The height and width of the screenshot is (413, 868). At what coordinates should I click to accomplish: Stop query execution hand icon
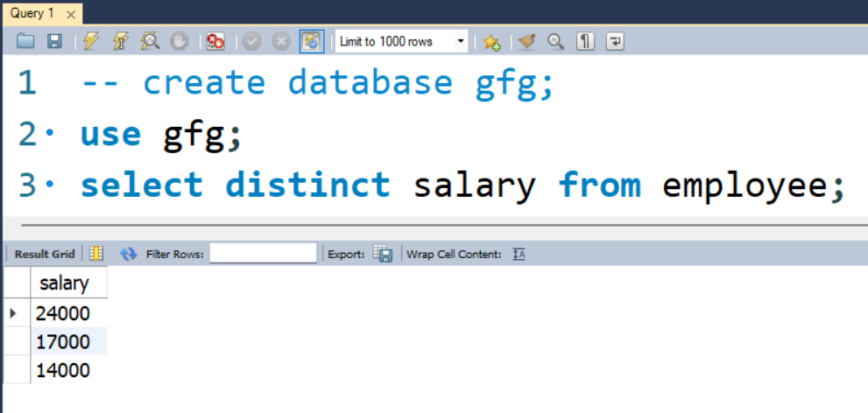(179, 41)
